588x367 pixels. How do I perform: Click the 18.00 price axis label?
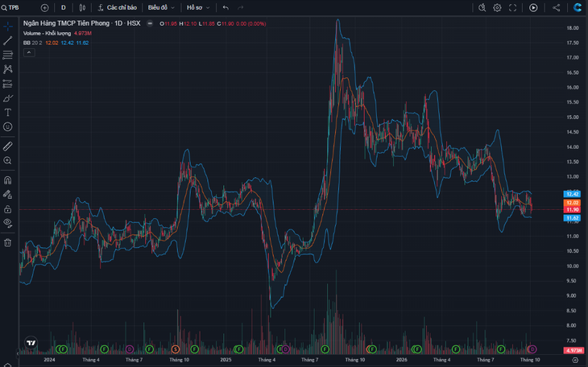[x=572, y=28]
